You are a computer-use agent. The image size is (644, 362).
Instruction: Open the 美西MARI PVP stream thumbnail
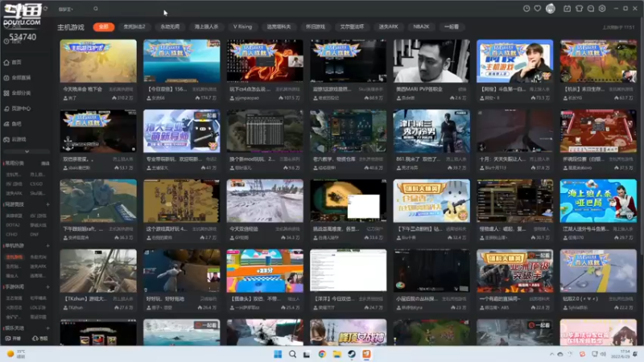pos(431,61)
